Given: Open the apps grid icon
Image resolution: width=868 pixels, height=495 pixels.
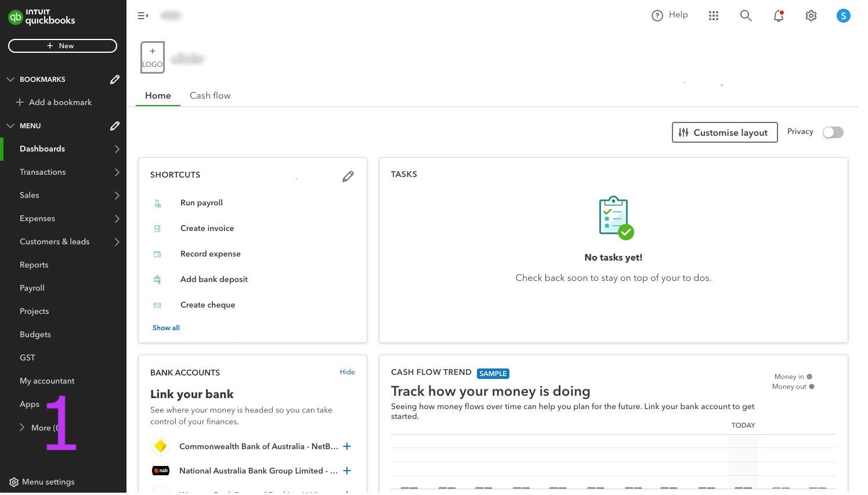Looking at the screenshot, I should tap(713, 16).
